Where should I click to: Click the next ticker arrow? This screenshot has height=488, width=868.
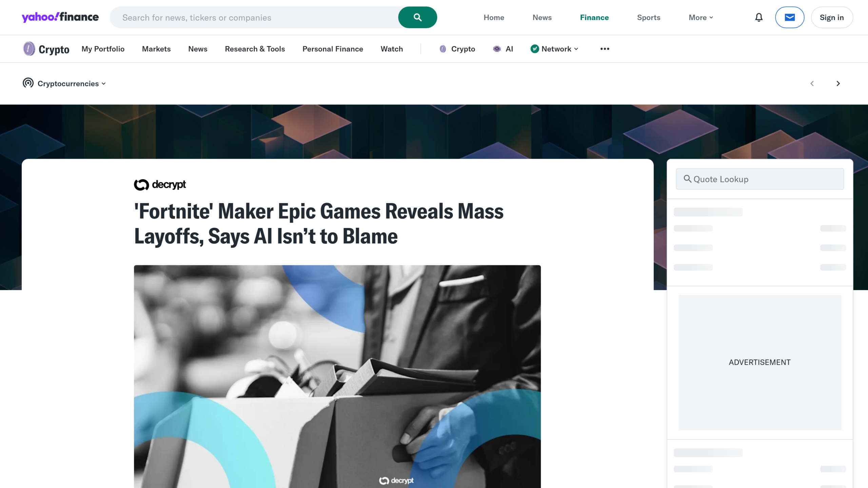(x=838, y=83)
